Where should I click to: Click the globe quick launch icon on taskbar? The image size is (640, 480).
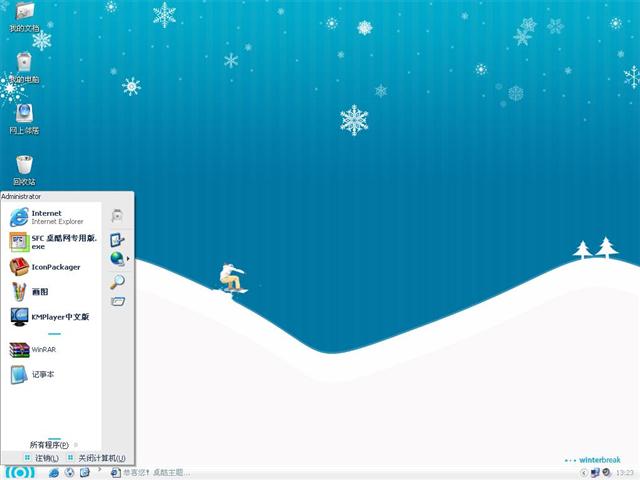click(69, 473)
